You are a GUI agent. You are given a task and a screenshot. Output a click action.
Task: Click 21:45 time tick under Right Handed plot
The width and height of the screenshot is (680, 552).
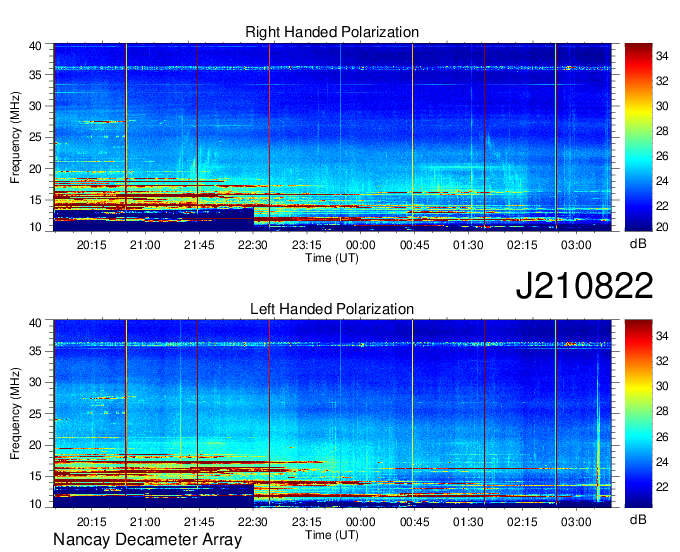click(x=199, y=245)
